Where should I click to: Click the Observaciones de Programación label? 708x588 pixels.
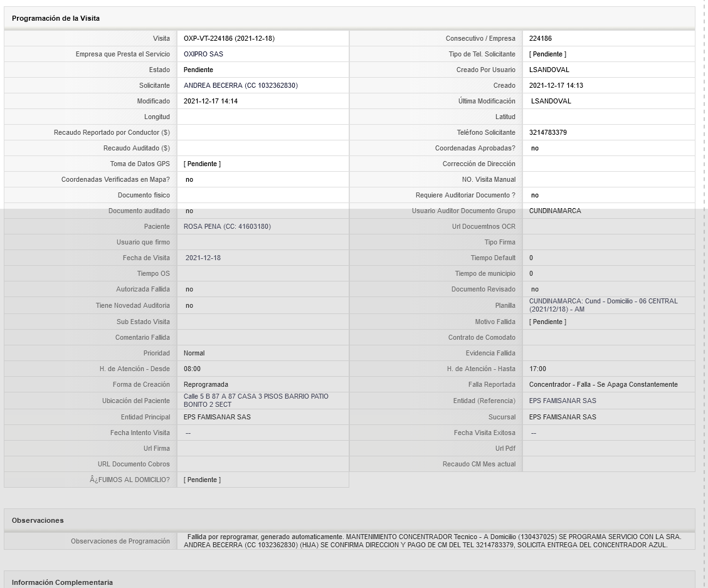120,541
